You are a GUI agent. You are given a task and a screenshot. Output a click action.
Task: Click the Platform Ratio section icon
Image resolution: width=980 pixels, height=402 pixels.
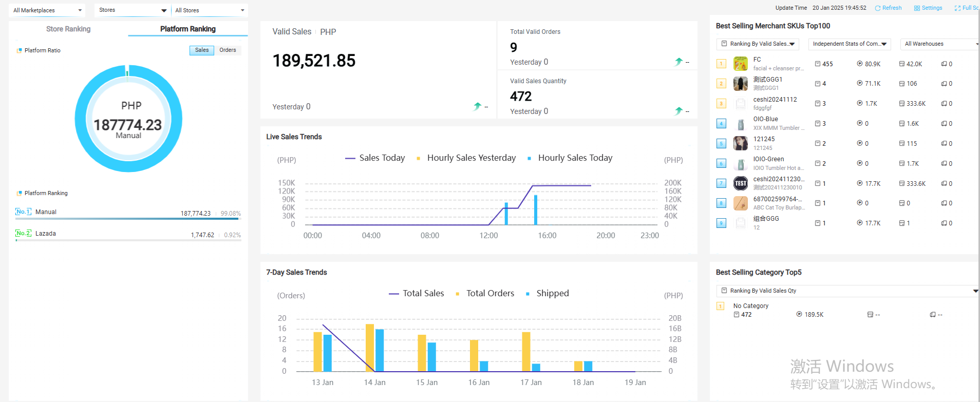coord(20,50)
